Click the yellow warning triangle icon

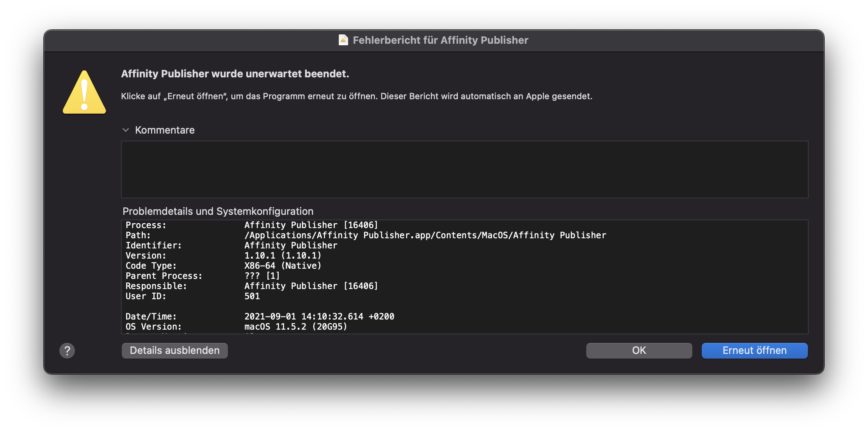pos(84,92)
